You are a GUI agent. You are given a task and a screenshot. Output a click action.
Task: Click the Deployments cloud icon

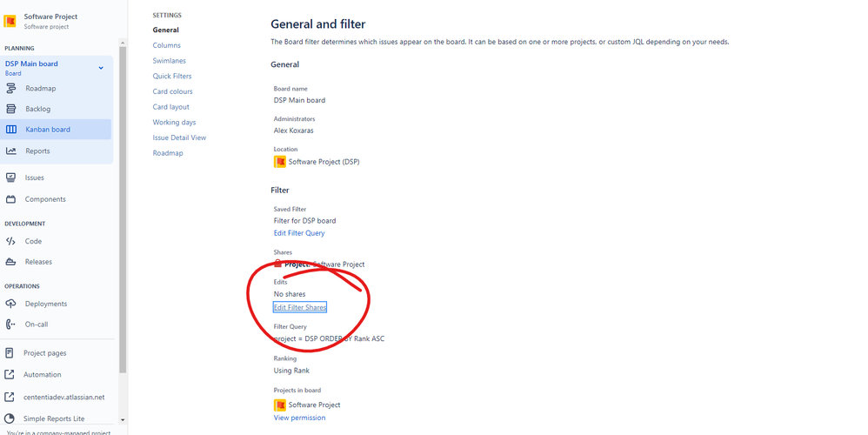[10, 304]
